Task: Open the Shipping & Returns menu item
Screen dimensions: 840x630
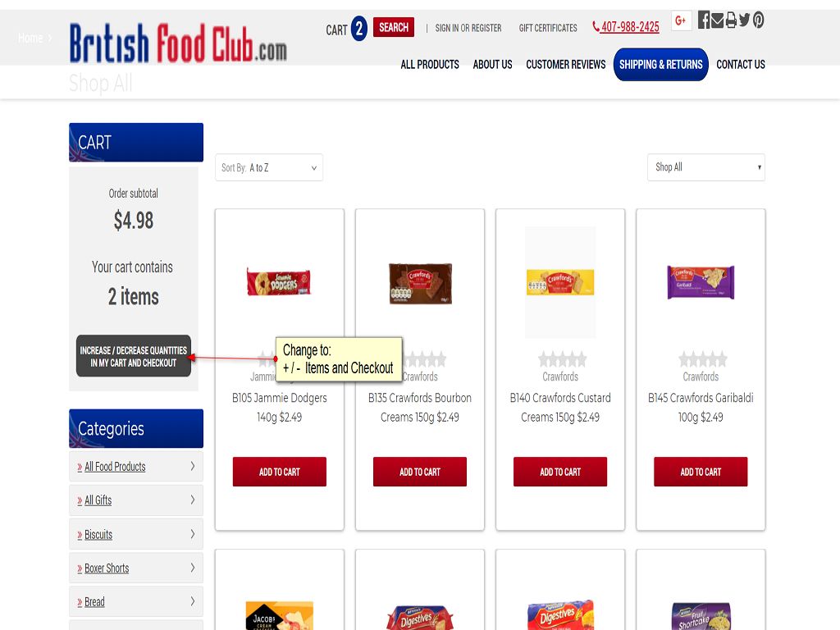Action: [x=660, y=64]
